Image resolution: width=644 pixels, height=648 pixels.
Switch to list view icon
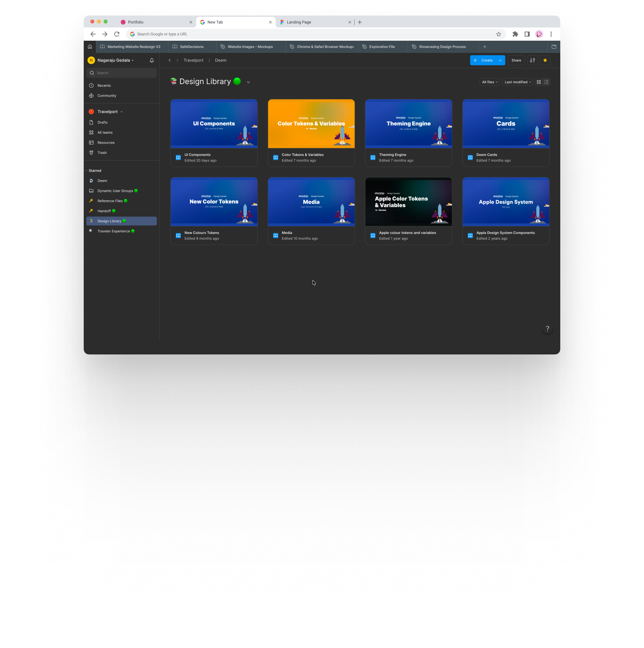pos(546,82)
